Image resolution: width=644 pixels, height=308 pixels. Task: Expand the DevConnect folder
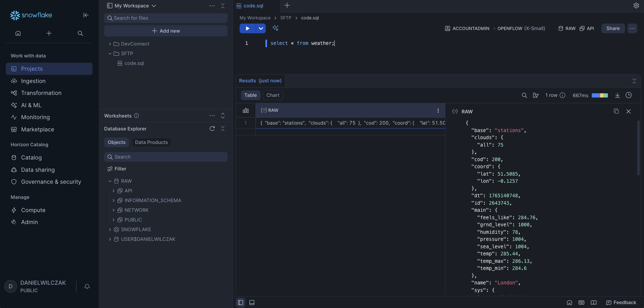pos(110,44)
